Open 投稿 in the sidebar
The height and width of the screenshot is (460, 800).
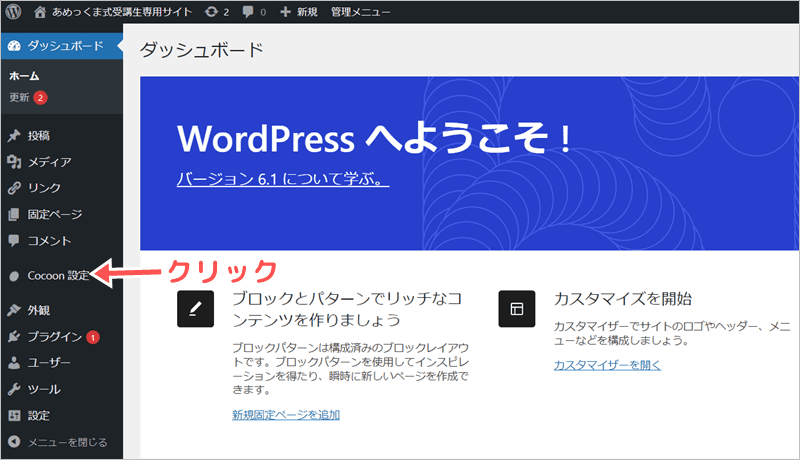point(39,136)
